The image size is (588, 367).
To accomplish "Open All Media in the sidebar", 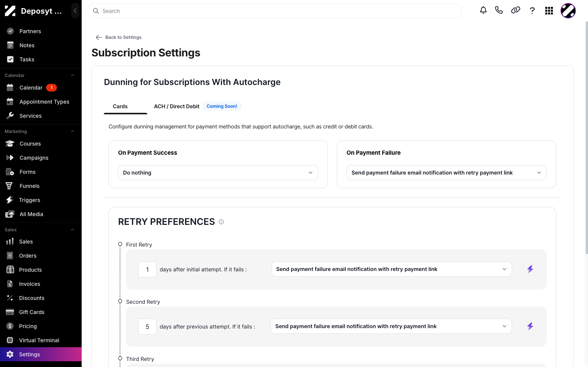I will pos(41,214).
